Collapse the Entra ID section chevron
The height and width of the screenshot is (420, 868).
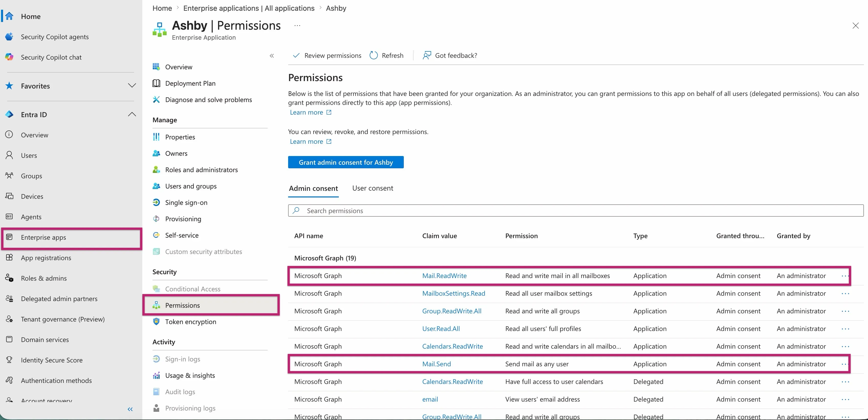tap(132, 115)
